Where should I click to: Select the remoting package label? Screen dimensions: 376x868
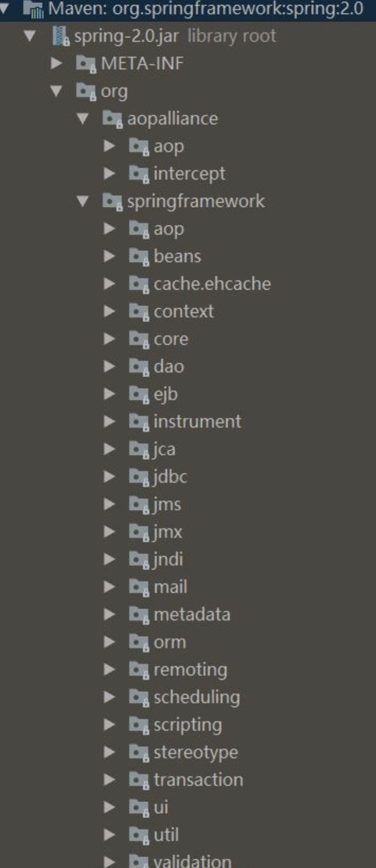coord(190,670)
